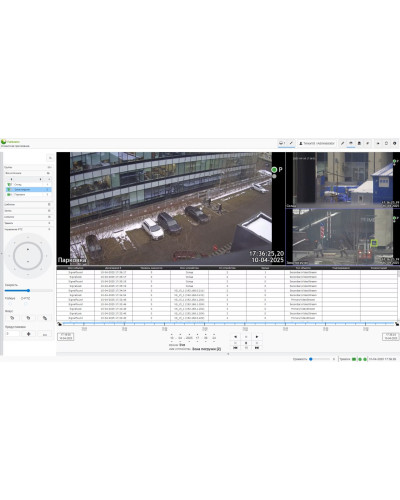400x500 pixels.
Task: Select the radio button under D-PTZ
Action: point(26,303)
